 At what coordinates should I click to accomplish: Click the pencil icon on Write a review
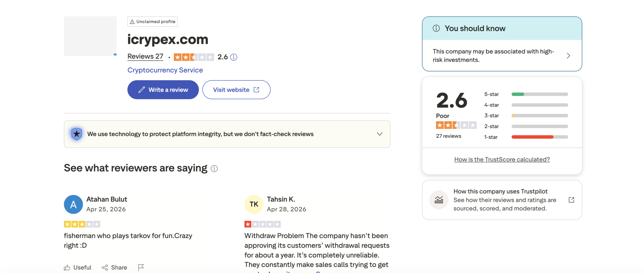142,90
